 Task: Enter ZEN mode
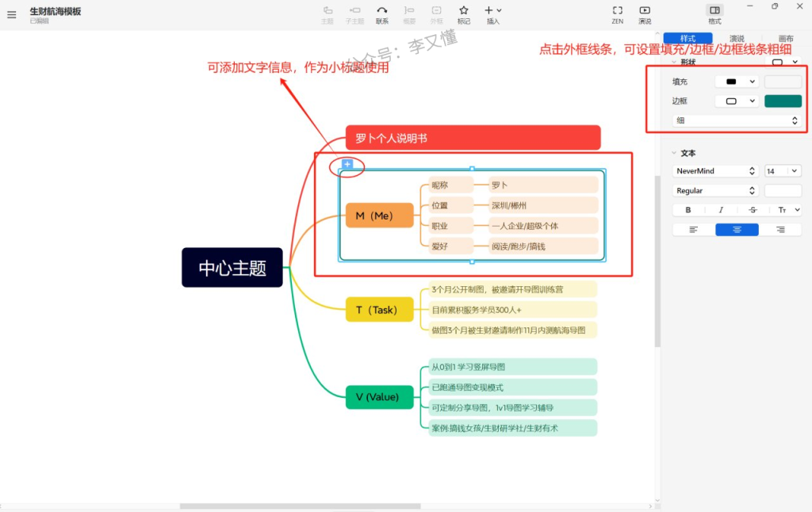(617, 14)
